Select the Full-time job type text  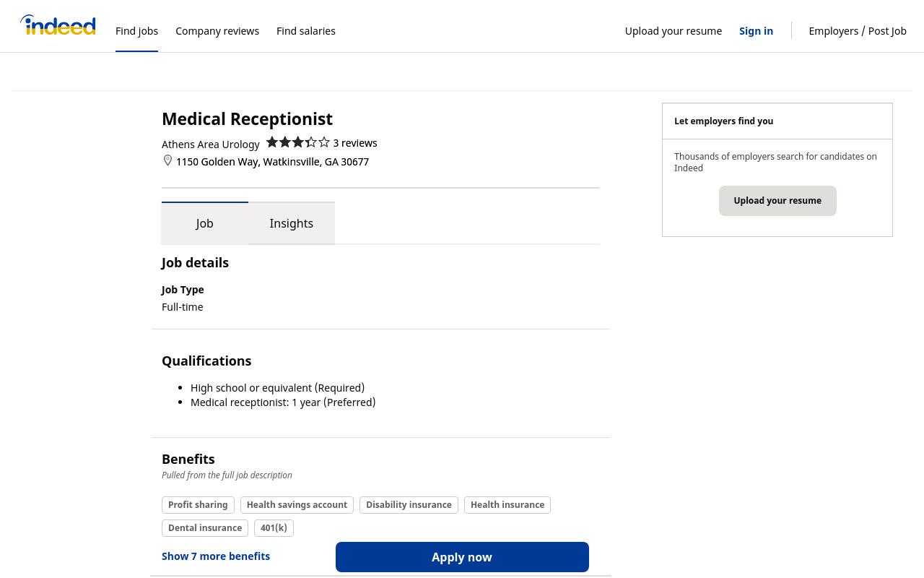pos(183,307)
